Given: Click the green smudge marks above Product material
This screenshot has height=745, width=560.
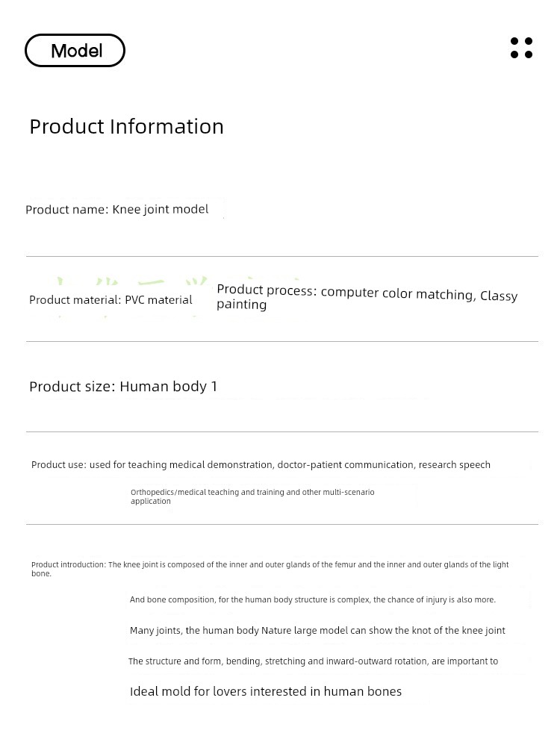Looking at the screenshot, I should [132, 281].
